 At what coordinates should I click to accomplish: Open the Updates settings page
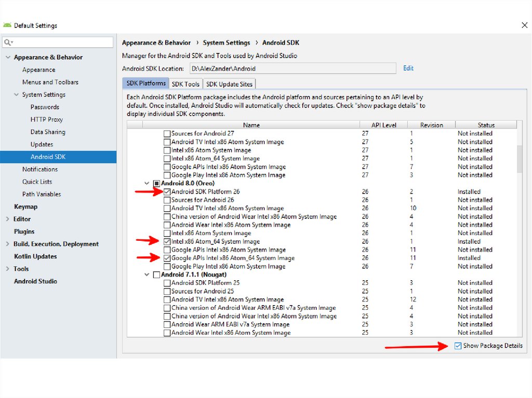click(42, 144)
